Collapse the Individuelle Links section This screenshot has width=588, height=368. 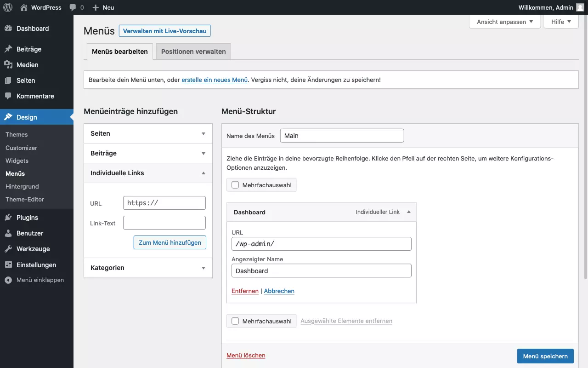click(148, 173)
